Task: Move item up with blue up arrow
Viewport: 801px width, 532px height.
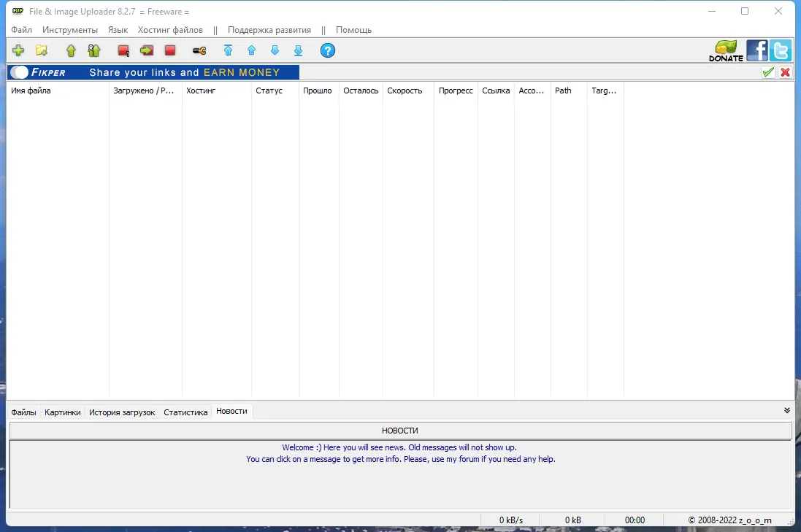Action: 251,50
